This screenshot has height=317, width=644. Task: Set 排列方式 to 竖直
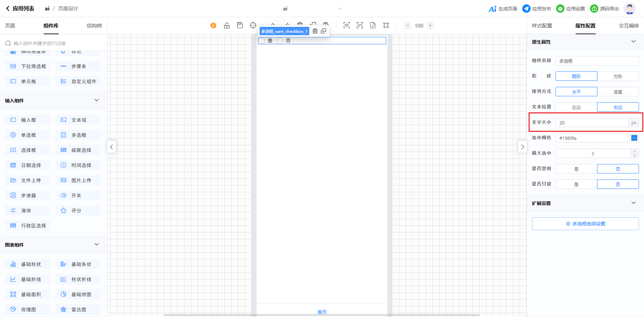[x=618, y=92]
